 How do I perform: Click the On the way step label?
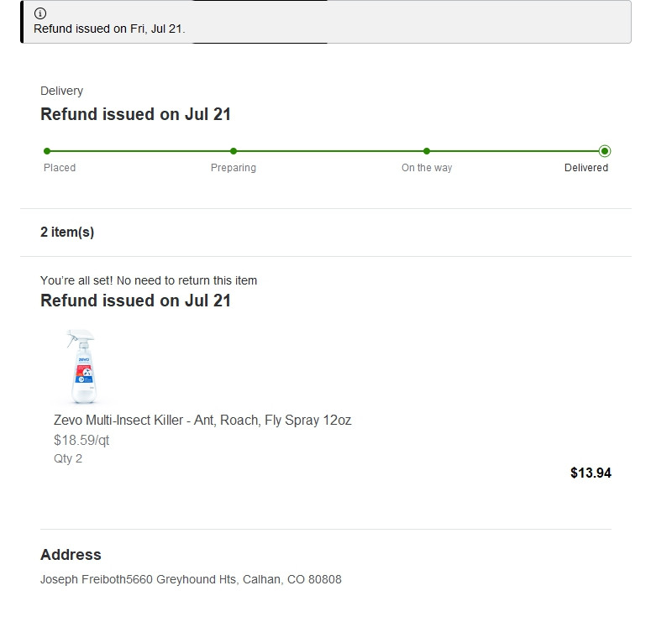[x=427, y=168]
